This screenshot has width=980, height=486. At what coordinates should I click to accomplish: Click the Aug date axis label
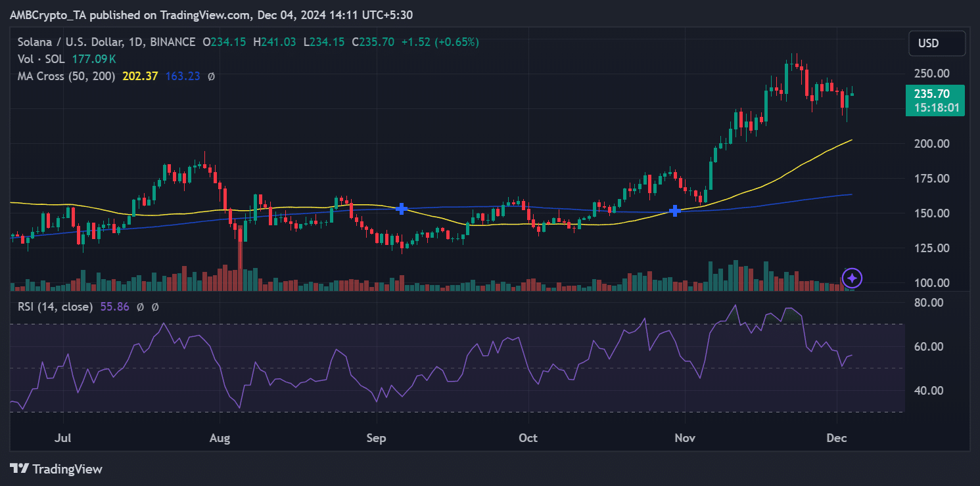coord(220,437)
